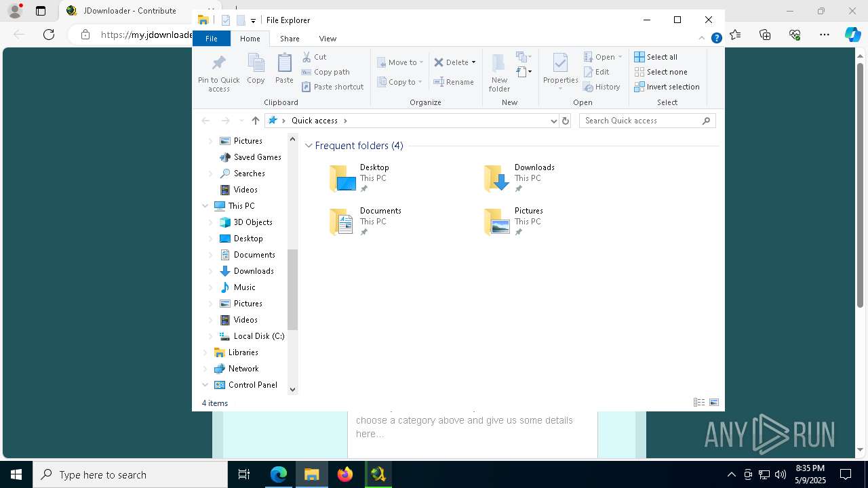Viewport: 868px width, 488px height.
Task: Collapse the Frequent folders group
Action: pos(309,146)
